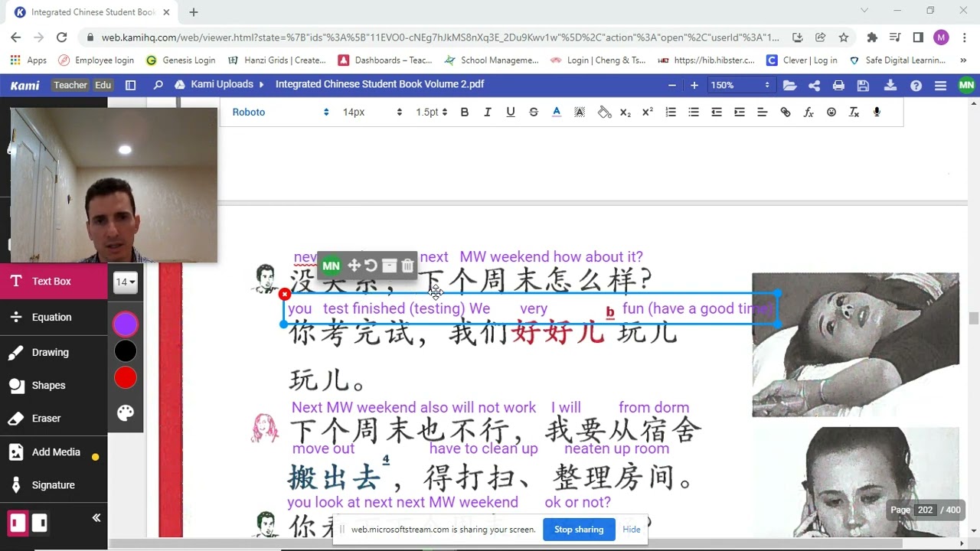Clear text formatting
The image size is (980, 551).
854,112
